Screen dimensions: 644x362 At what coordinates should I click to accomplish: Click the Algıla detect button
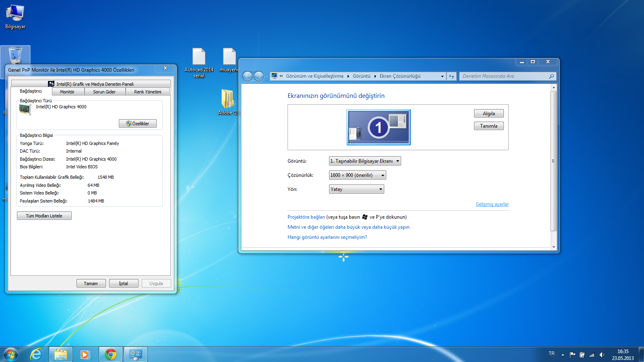pyautogui.click(x=489, y=114)
